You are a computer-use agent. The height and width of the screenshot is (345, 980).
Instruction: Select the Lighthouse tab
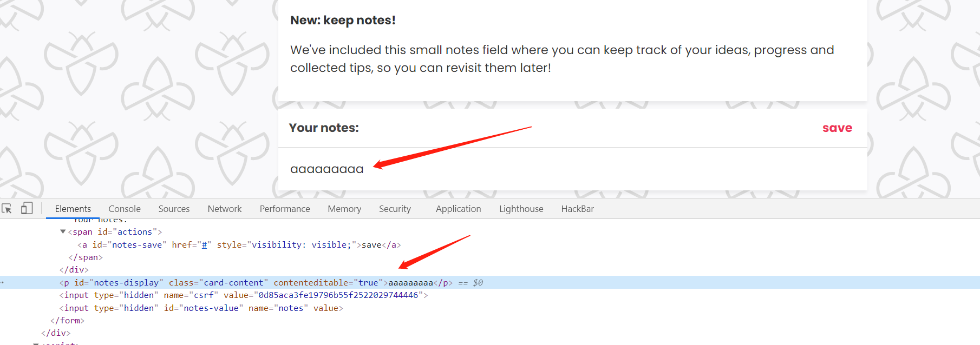click(x=521, y=209)
